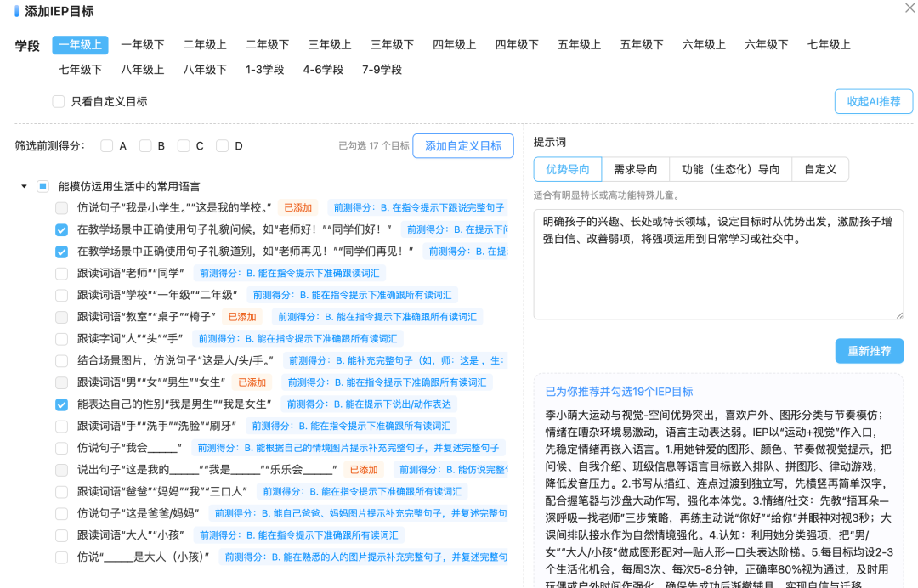
Task: Select the 六年级下 grade stage
Action: [x=767, y=45]
